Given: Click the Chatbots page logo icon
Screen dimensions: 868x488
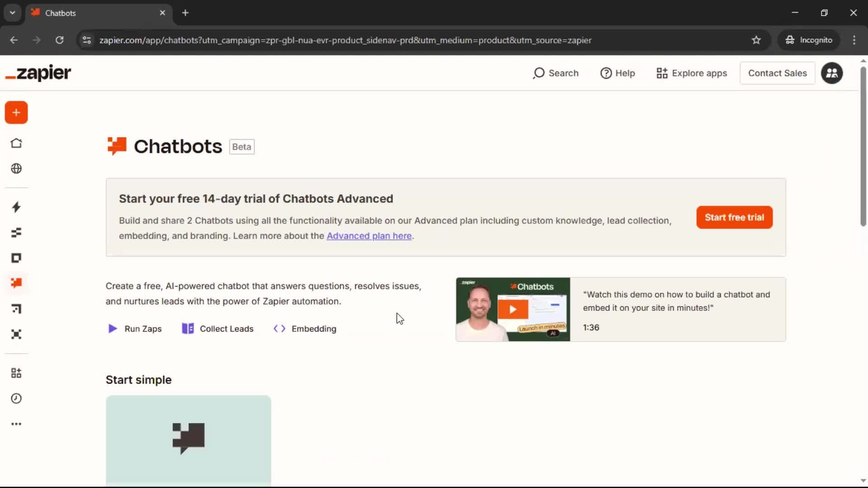Looking at the screenshot, I should click(x=117, y=146).
